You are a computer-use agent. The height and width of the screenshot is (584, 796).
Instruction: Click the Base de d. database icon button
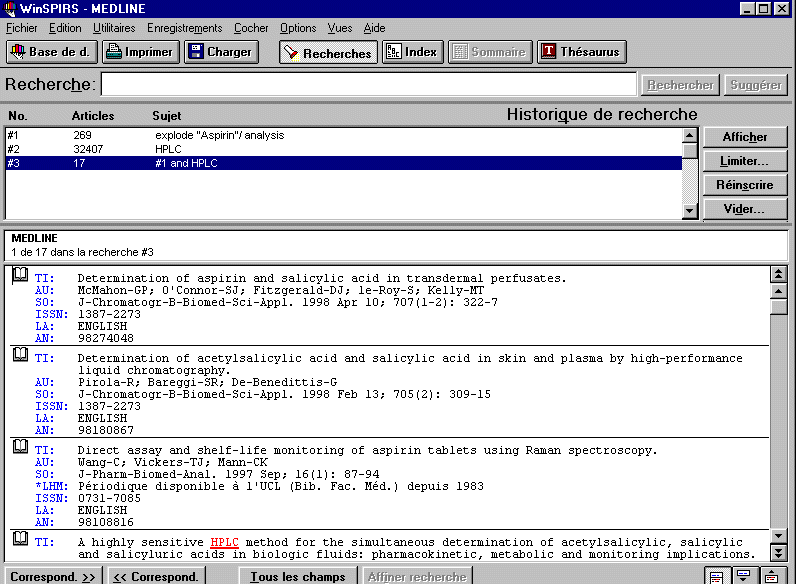click(52, 52)
